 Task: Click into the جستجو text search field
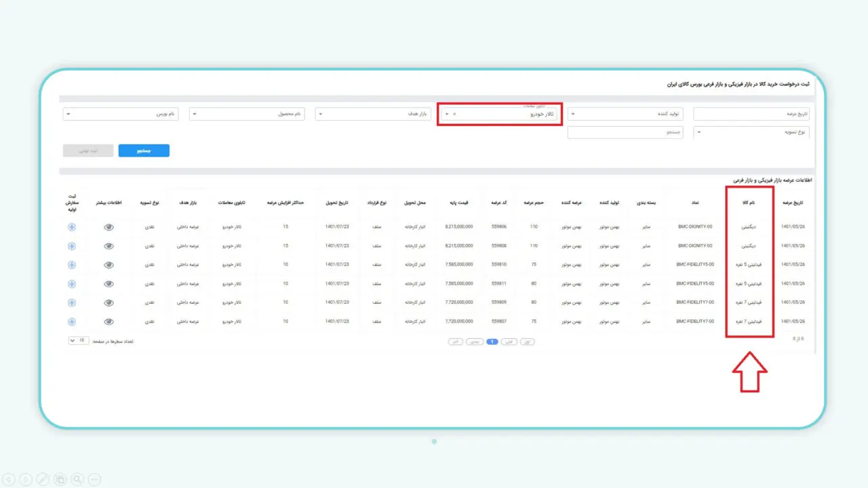[625, 132]
